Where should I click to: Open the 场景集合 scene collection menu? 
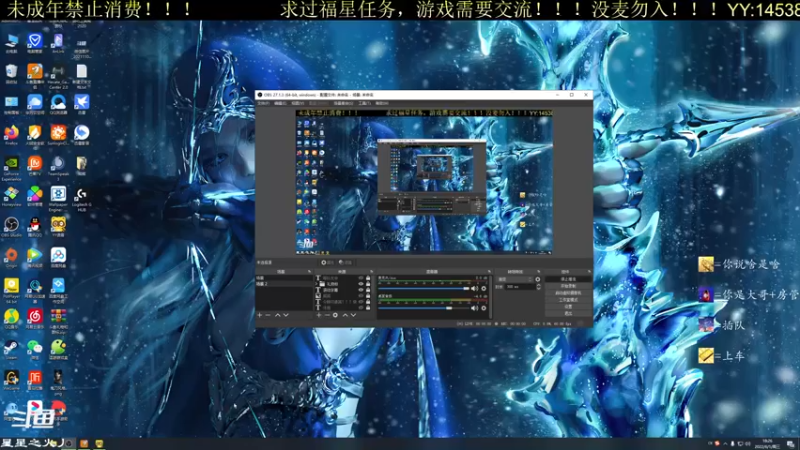click(343, 103)
